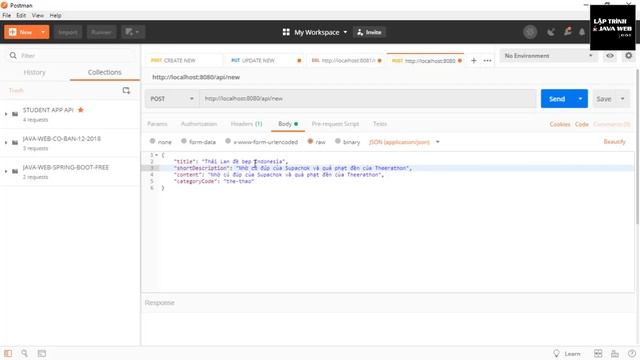Viewport: 640px width, 360px height.
Task: Open the Help menu
Action: [56, 16]
